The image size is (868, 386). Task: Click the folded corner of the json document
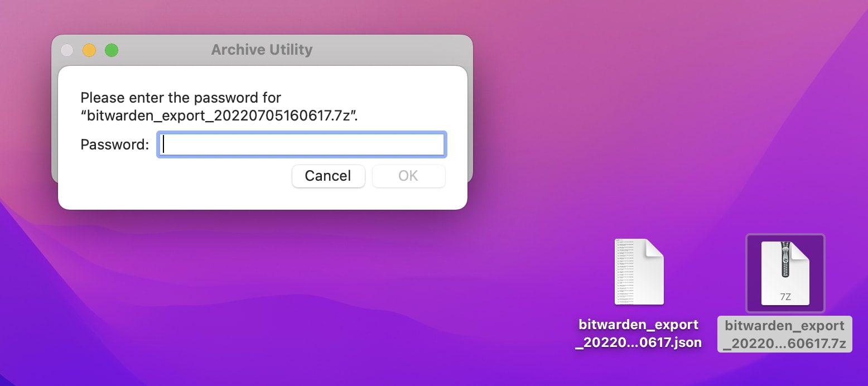pos(654,248)
